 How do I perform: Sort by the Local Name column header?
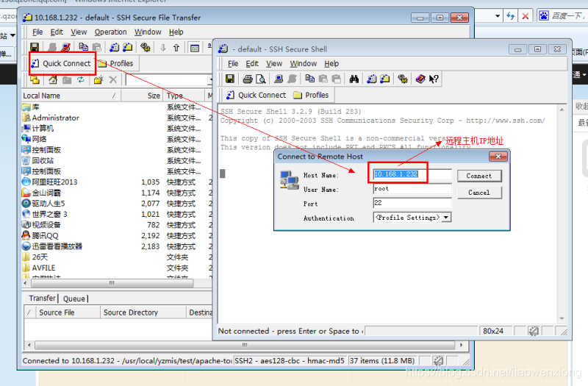(71, 96)
